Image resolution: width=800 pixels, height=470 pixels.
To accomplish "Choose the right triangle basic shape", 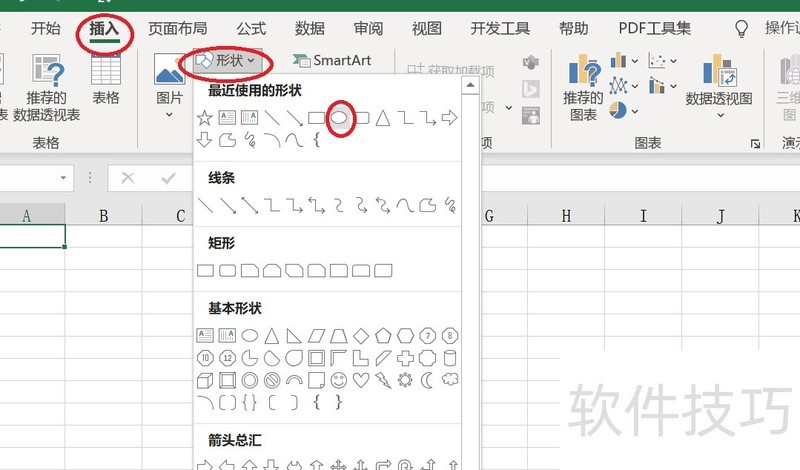I will click(294, 336).
